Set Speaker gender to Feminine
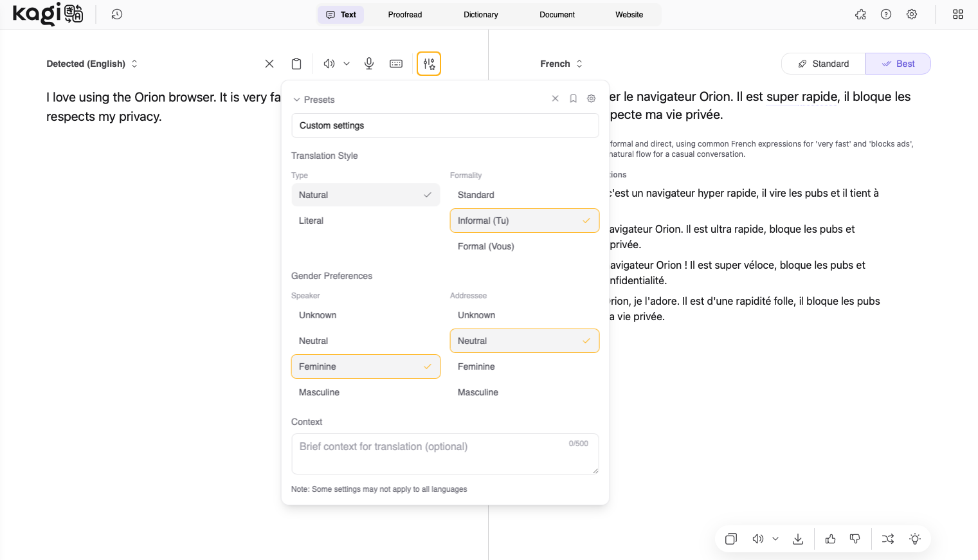 366,366
